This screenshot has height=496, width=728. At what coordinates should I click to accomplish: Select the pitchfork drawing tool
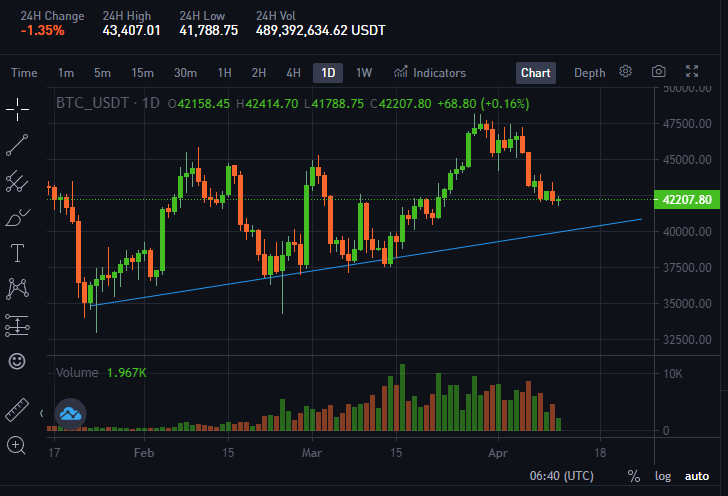[x=17, y=181]
